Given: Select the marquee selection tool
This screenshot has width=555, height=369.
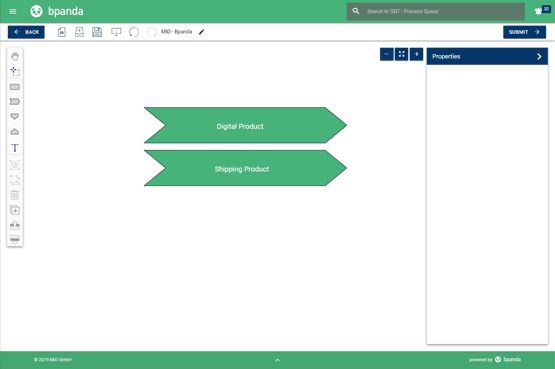Looking at the screenshot, I should pos(15,71).
